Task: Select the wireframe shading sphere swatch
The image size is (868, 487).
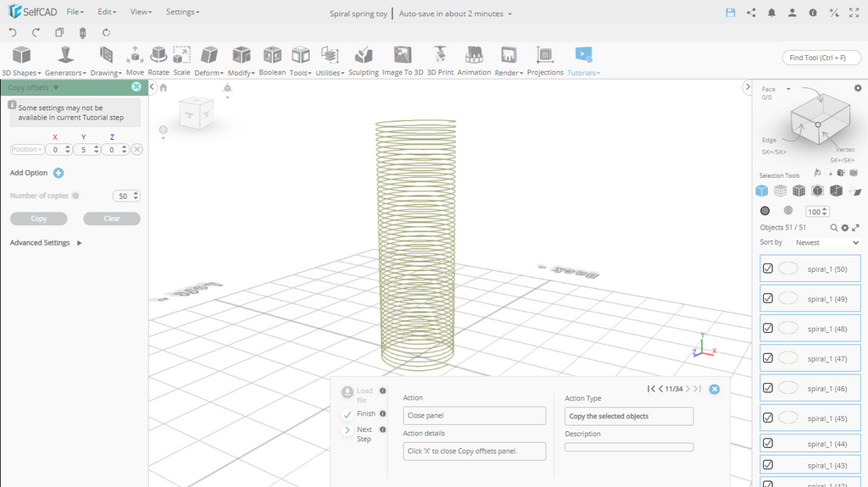Action: tap(788, 210)
